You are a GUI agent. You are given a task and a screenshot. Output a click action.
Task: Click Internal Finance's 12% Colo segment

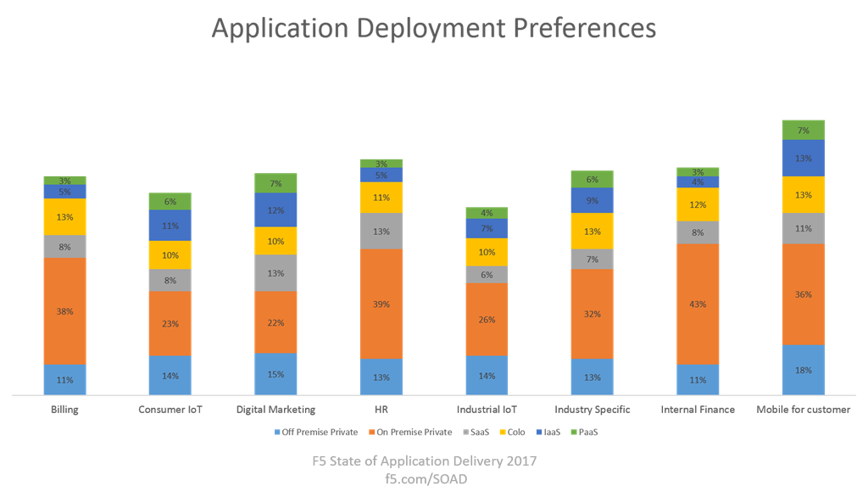click(698, 204)
